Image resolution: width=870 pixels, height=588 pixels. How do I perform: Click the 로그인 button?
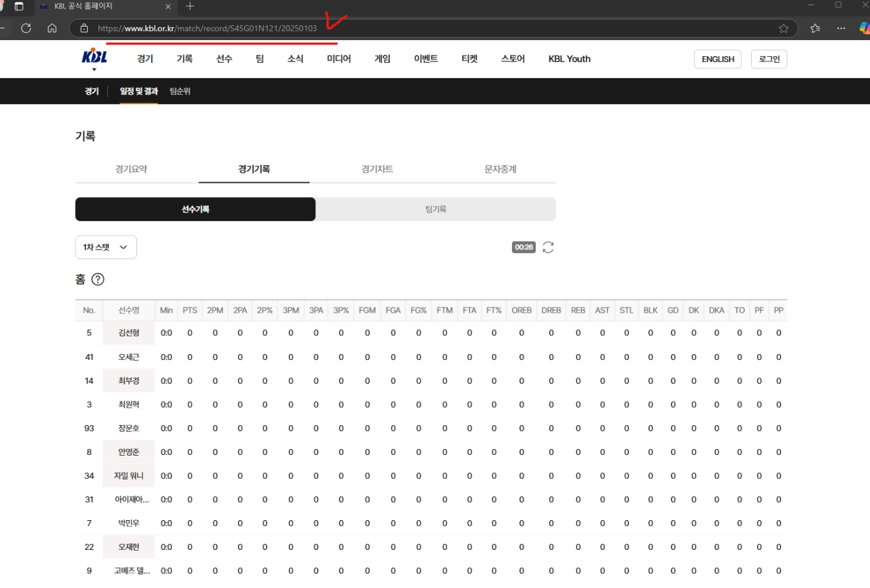click(769, 59)
